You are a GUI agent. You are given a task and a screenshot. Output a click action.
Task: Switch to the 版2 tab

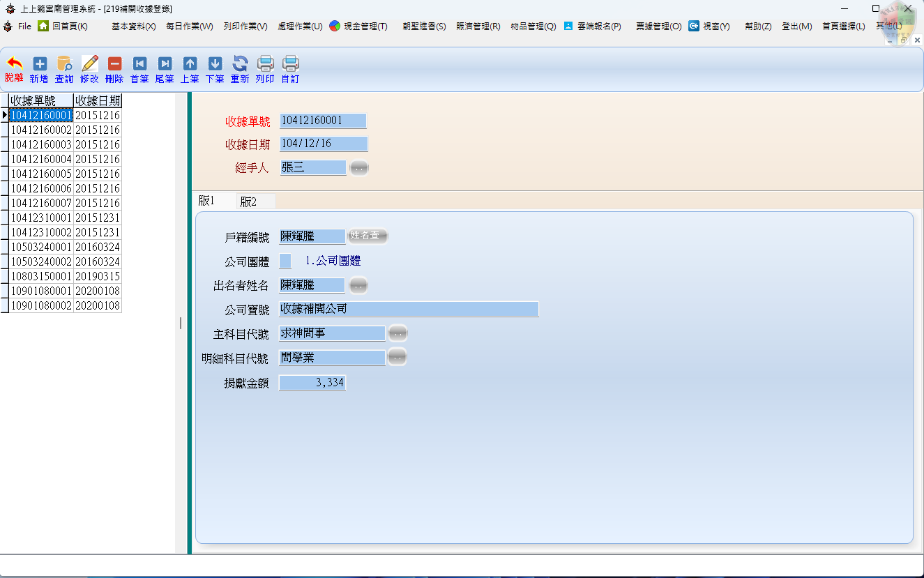[x=249, y=201]
